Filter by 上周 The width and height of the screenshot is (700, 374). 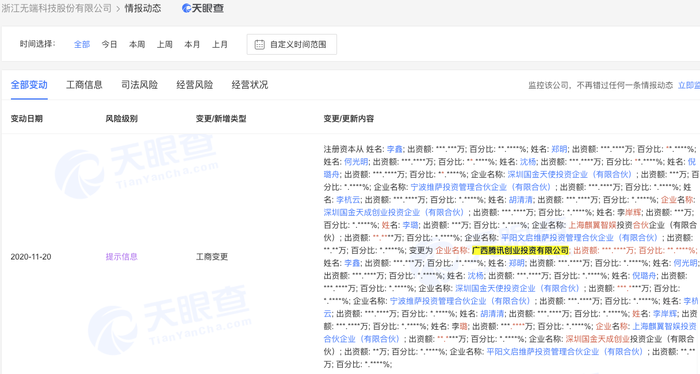point(165,44)
